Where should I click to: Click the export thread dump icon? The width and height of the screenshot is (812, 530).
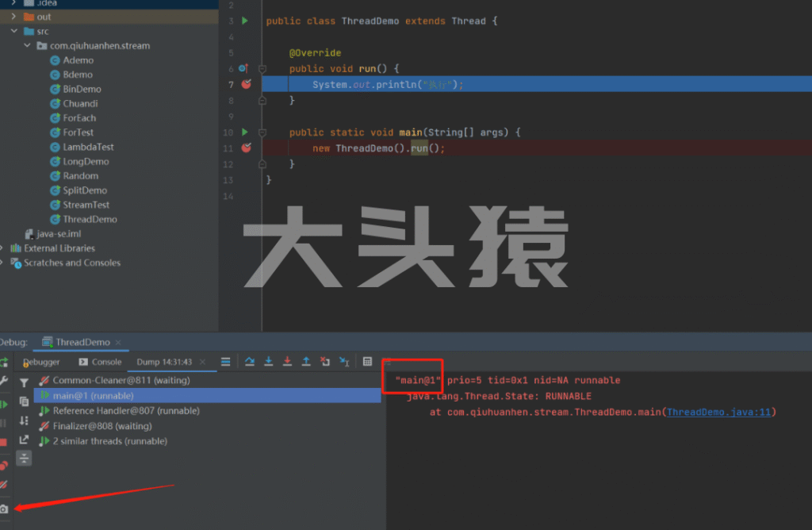pyautogui.click(x=24, y=440)
